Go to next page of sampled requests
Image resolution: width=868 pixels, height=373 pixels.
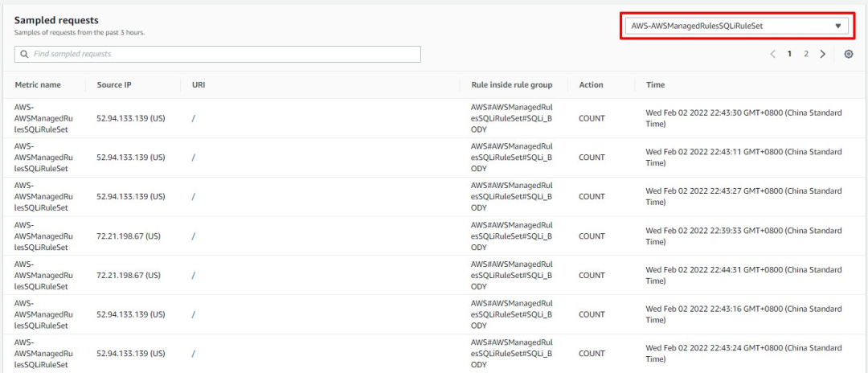click(x=823, y=54)
